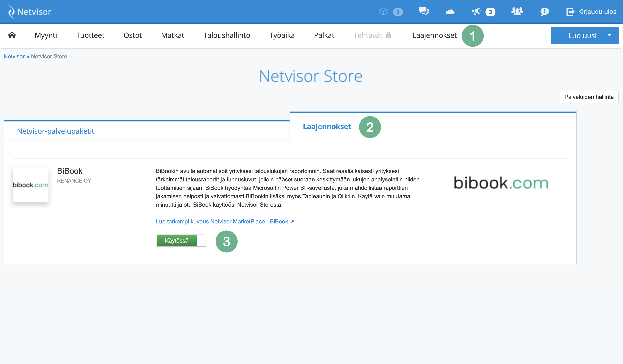Open the Ostot menu

pyautogui.click(x=133, y=35)
